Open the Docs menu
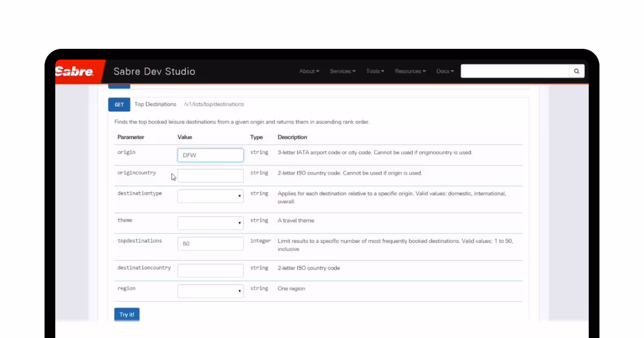The height and width of the screenshot is (338, 644). [x=445, y=71]
